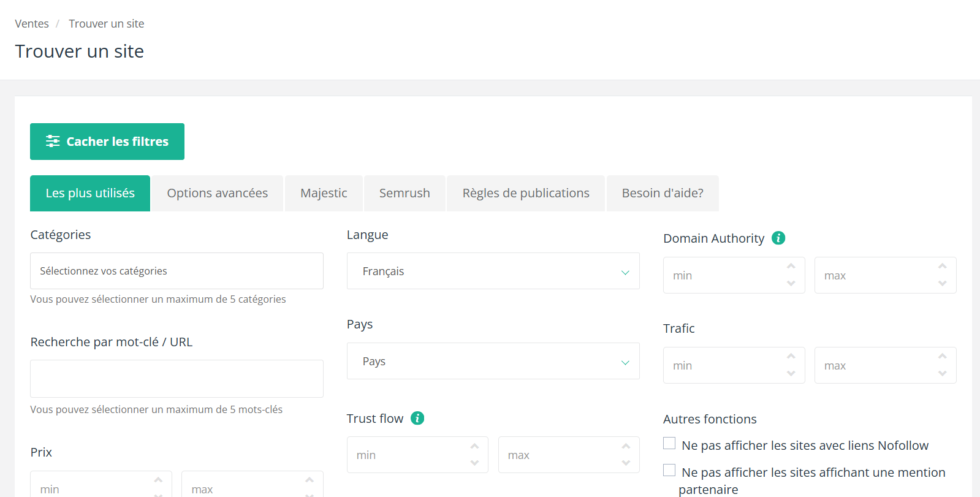The height and width of the screenshot is (497, 980).
Task: Decrease the Trust flow max value
Action: pos(625,463)
